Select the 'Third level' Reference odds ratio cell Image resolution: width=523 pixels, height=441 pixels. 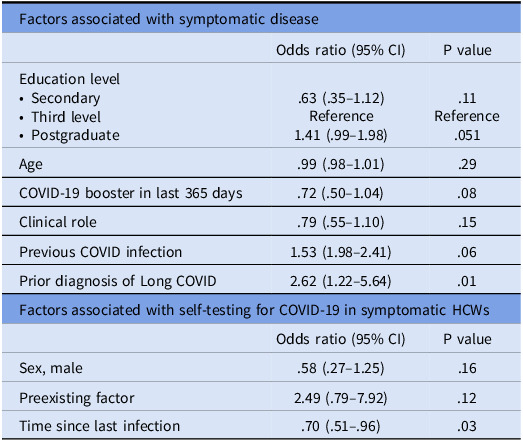[341, 116]
